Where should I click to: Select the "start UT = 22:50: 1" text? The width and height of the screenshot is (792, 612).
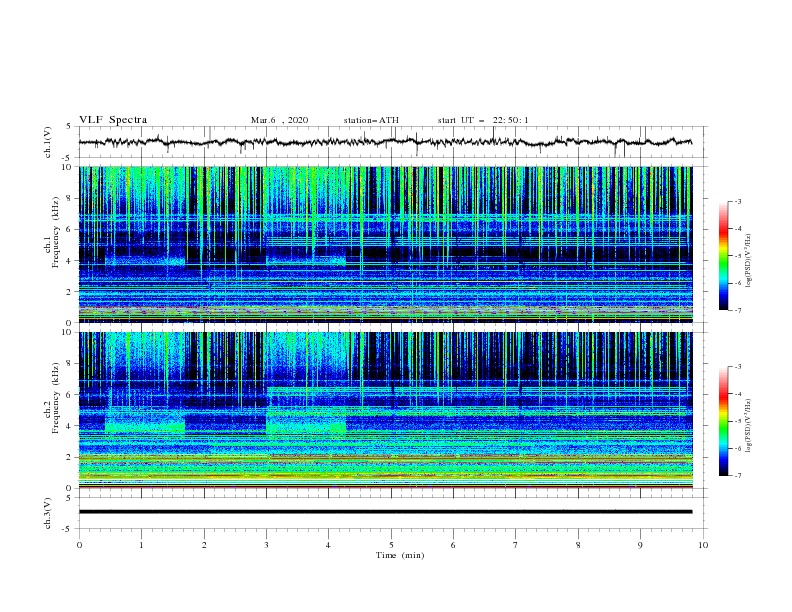tap(483, 120)
